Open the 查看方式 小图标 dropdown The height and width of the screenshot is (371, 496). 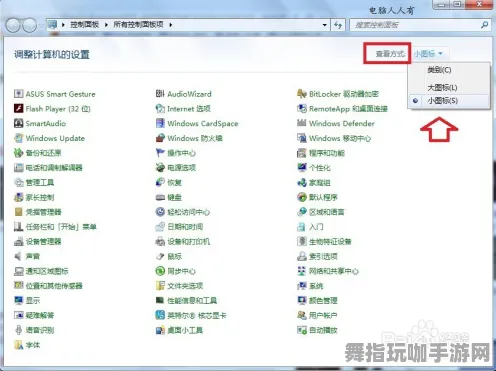[x=428, y=53]
